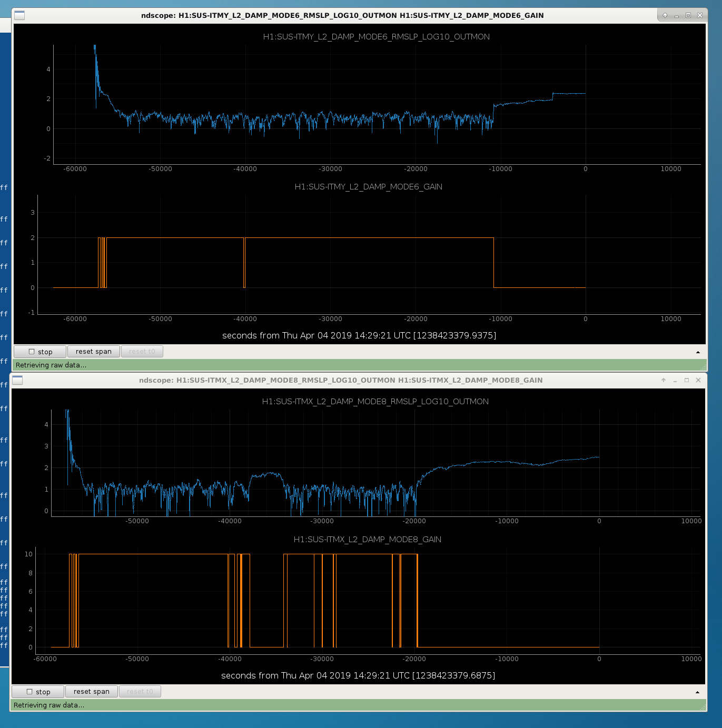Grab the resize grip of the ITMX MODE8 window
722x728 pixels.
coord(703,707)
